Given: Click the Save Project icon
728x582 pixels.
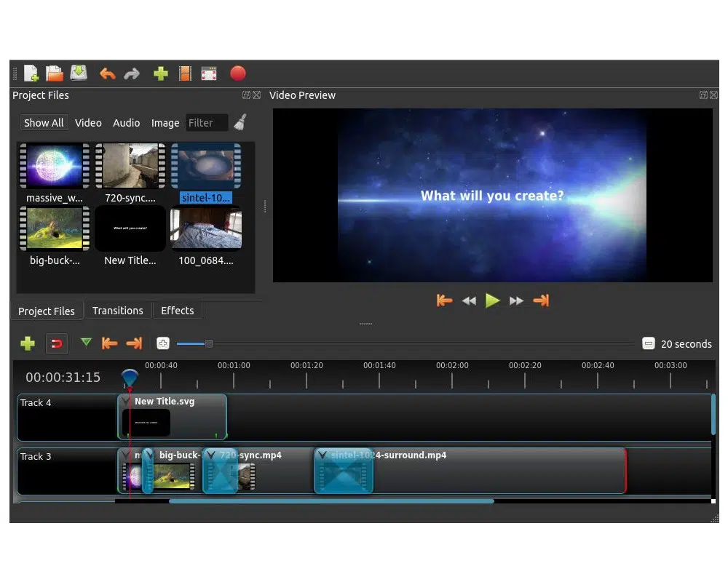Looking at the screenshot, I should [79, 73].
